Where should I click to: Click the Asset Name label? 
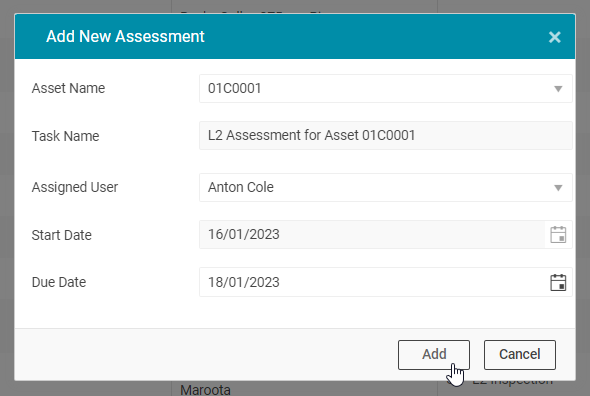point(68,88)
